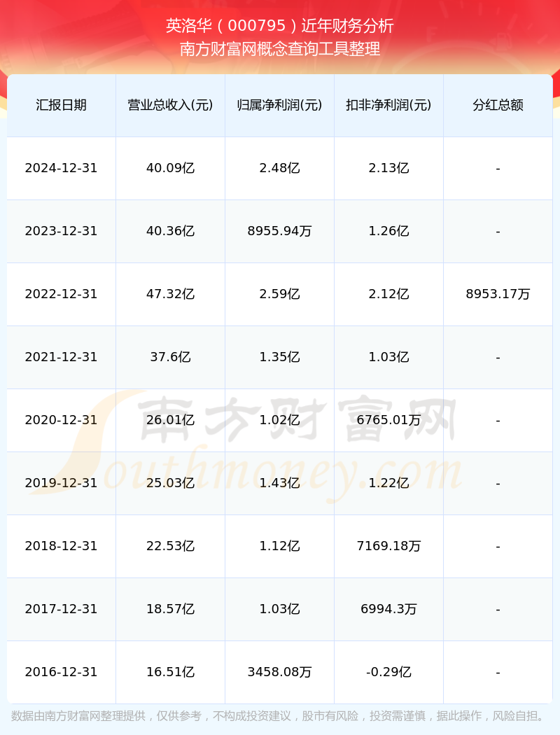Click net profit value 1.43亿
The width and height of the screenshot is (560, 735).
point(280,483)
